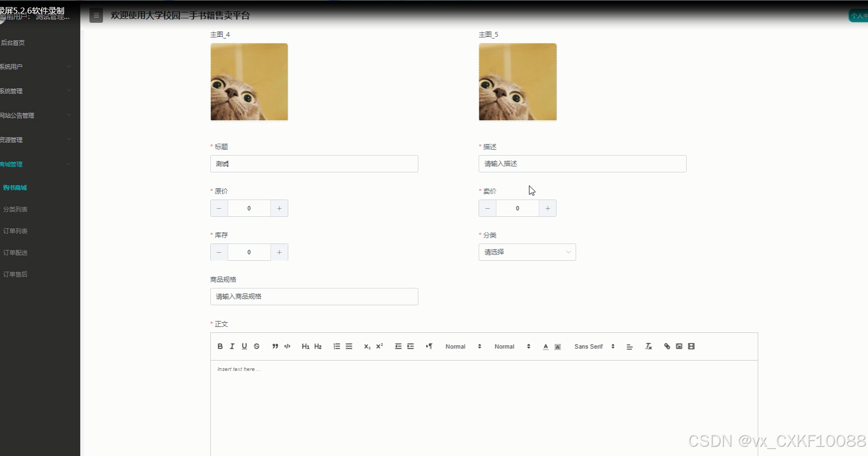Open the first Normal size dropdown
The width and height of the screenshot is (868, 456).
coord(463,346)
